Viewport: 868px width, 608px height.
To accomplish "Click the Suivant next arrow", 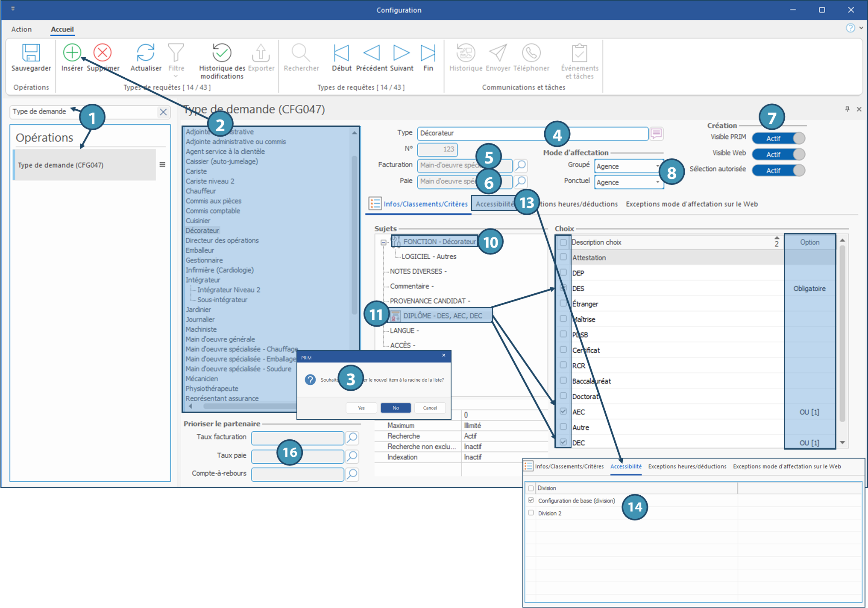I will [401, 53].
